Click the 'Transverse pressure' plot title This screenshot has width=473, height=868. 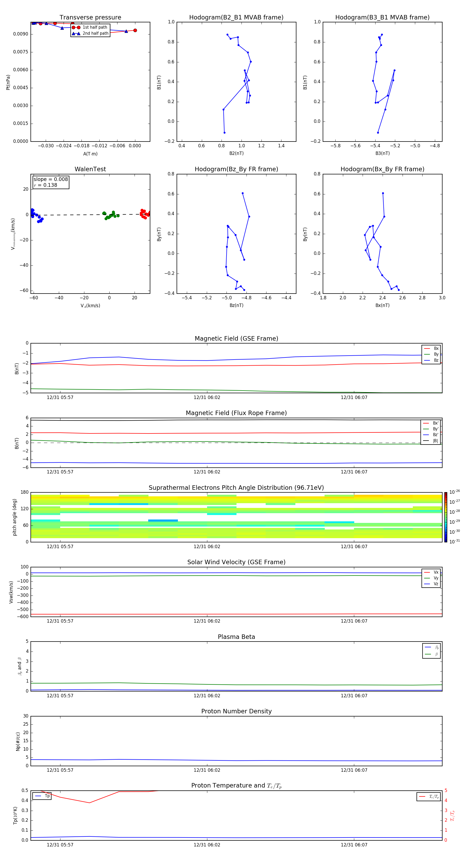[90, 18]
